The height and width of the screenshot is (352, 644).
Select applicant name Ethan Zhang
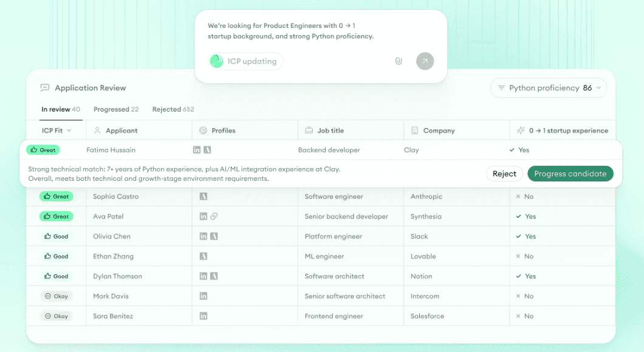coord(114,256)
